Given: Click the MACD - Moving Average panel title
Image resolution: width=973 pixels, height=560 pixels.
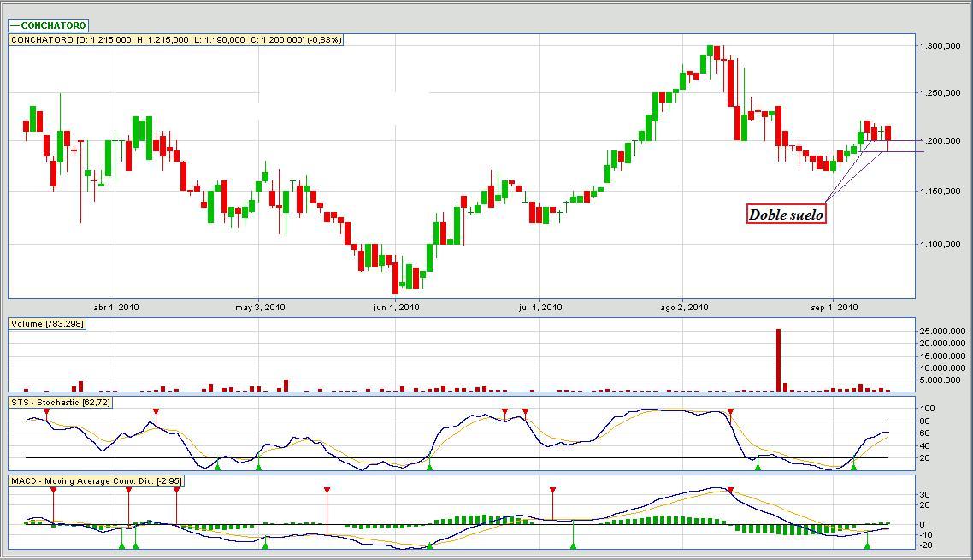Looking at the screenshot, I should click(x=97, y=481).
